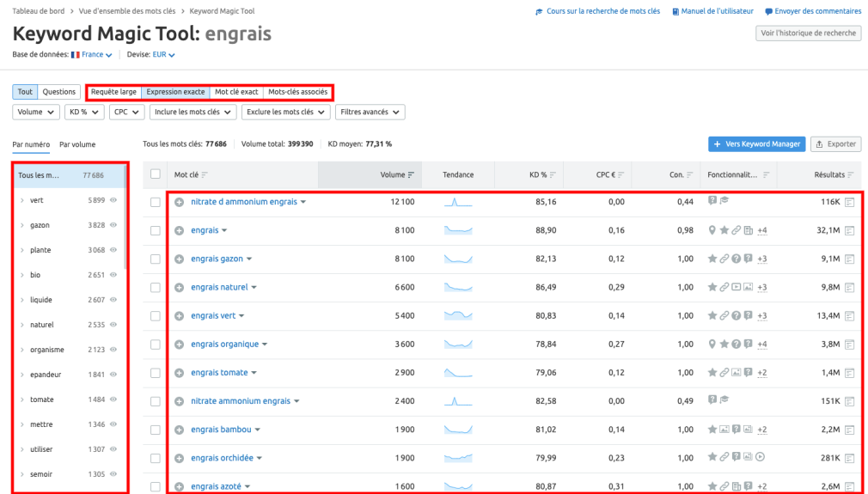Click the 'Exporter' button

(x=836, y=143)
